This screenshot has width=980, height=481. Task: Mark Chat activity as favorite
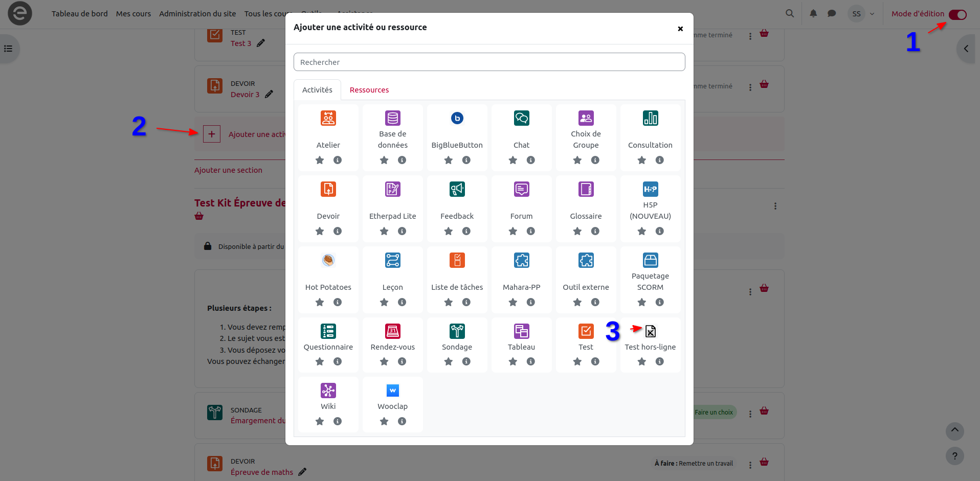513,161
